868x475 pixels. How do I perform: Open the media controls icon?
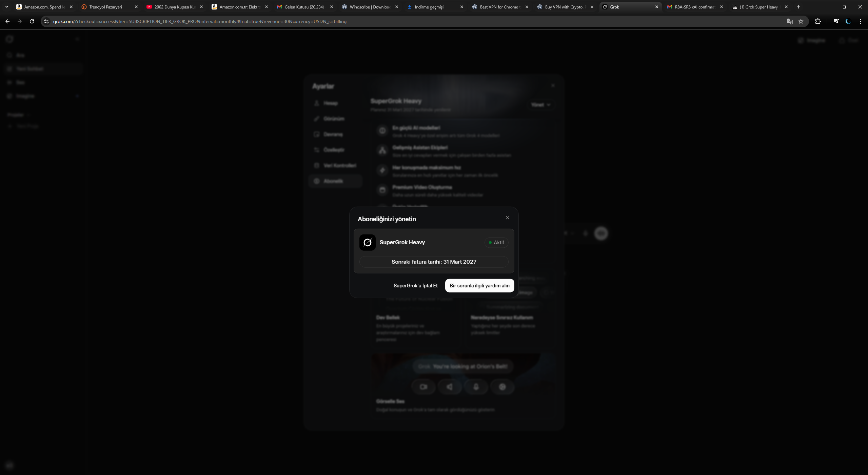836,21
